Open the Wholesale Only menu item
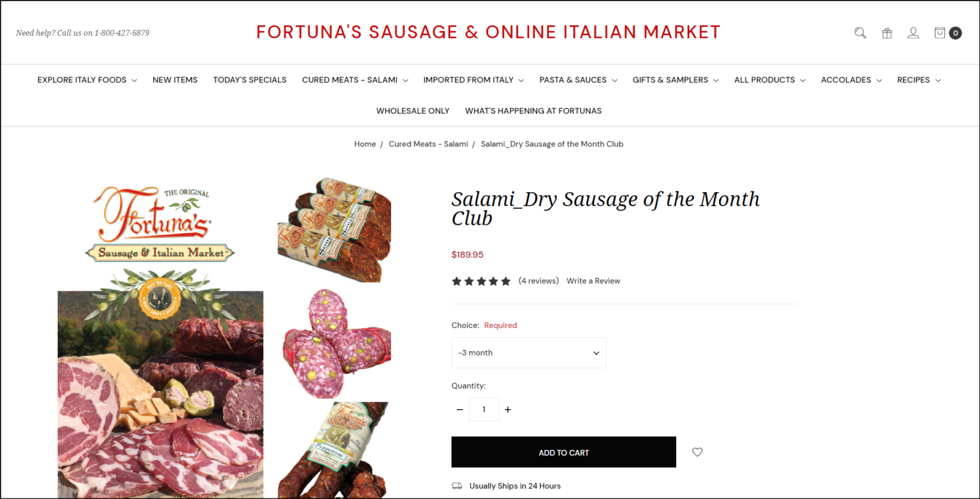The width and height of the screenshot is (980, 499). 412,110
